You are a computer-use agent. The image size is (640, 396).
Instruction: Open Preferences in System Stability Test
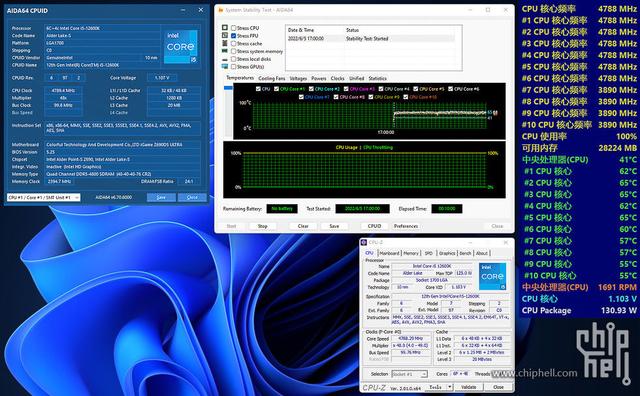[x=406, y=226]
